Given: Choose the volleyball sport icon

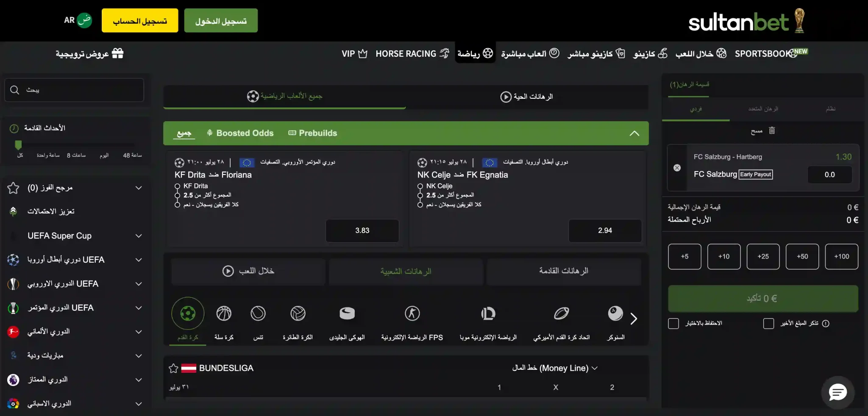Looking at the screenshot, I should click(298, 313).
